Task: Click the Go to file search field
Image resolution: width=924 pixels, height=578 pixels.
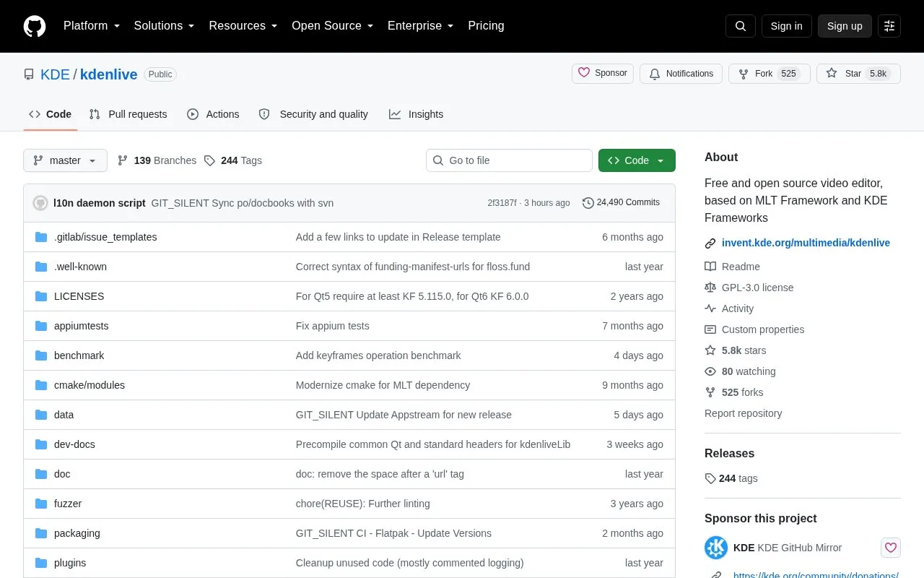Action: (x=509, y=160)
